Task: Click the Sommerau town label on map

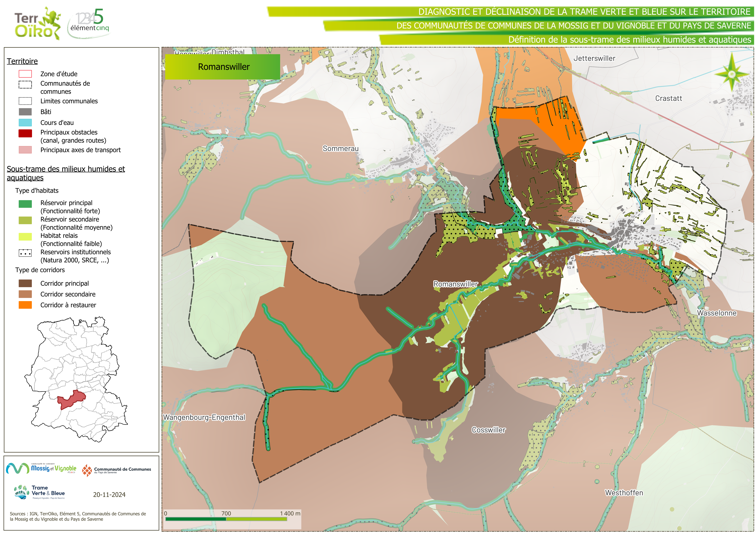Action: tap(341, 148)
